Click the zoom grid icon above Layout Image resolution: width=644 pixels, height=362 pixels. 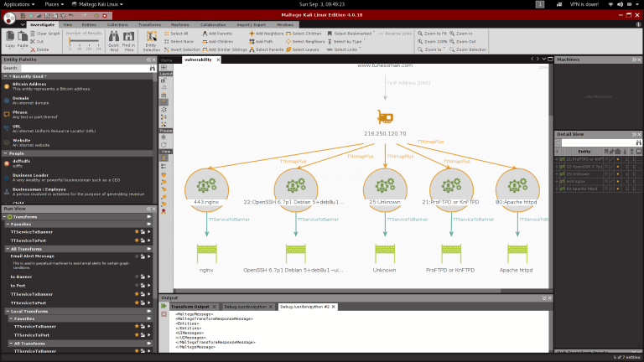click(164, 67)
